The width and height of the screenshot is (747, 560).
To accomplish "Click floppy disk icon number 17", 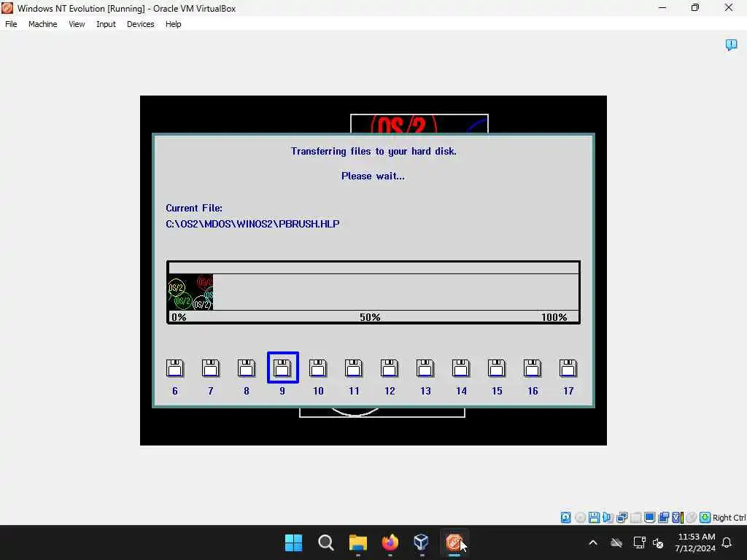I will (x=568, y=368).
